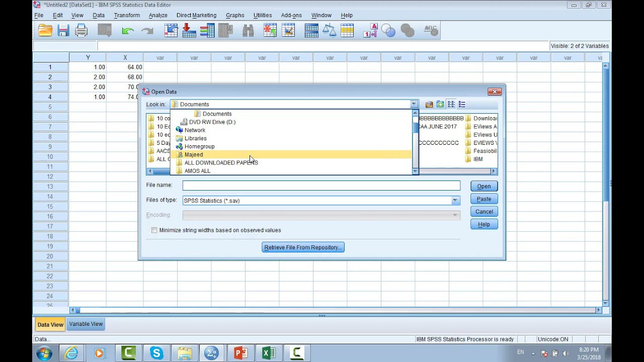Save the dataset with the floppy icon

(63, 31)
